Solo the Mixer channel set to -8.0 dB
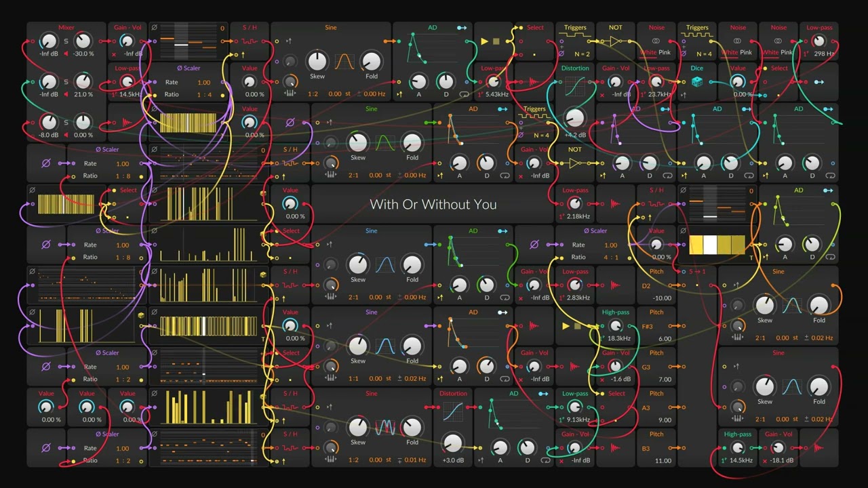 tap(66, 123)
